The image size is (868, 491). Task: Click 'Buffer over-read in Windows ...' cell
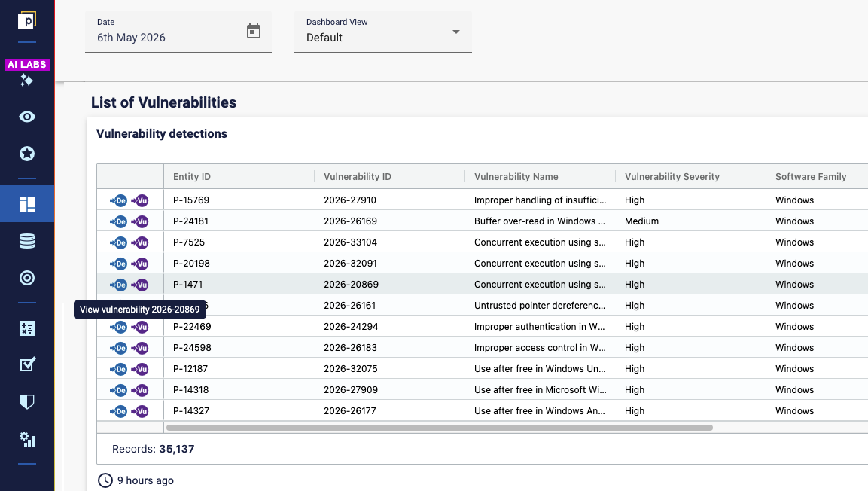pyautogui.click(x=540, y=221)
